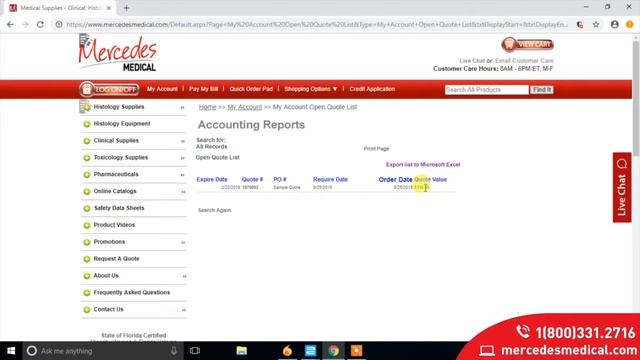Screen dimensions: 640x360
Task: Click green bullet icon beside Online Catalogs
Action: 87,191
